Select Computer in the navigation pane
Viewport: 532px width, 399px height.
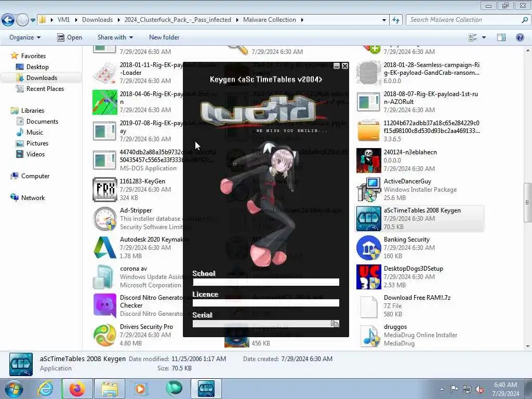[x=35, y=176]
